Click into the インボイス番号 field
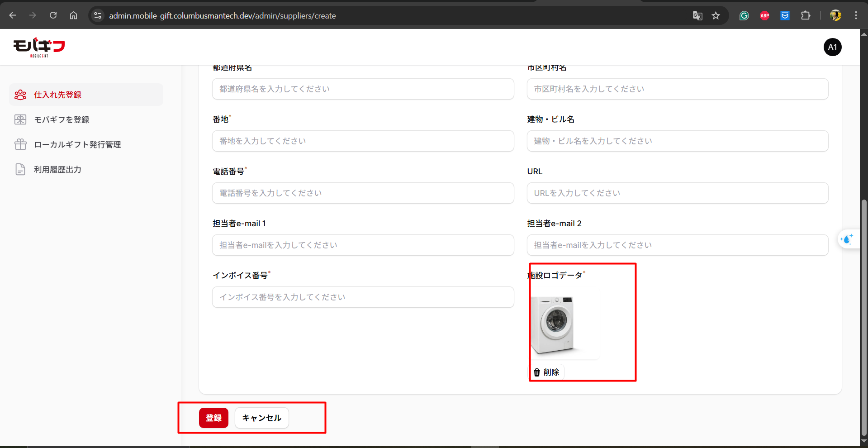This screenshot has width=868, height=448. tap(363, 297)
